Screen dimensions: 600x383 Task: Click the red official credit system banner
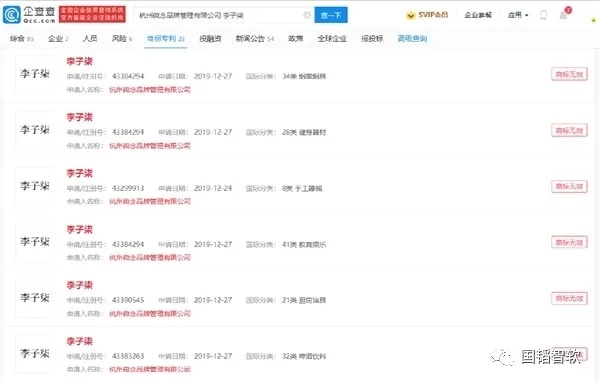pos(92,14)
